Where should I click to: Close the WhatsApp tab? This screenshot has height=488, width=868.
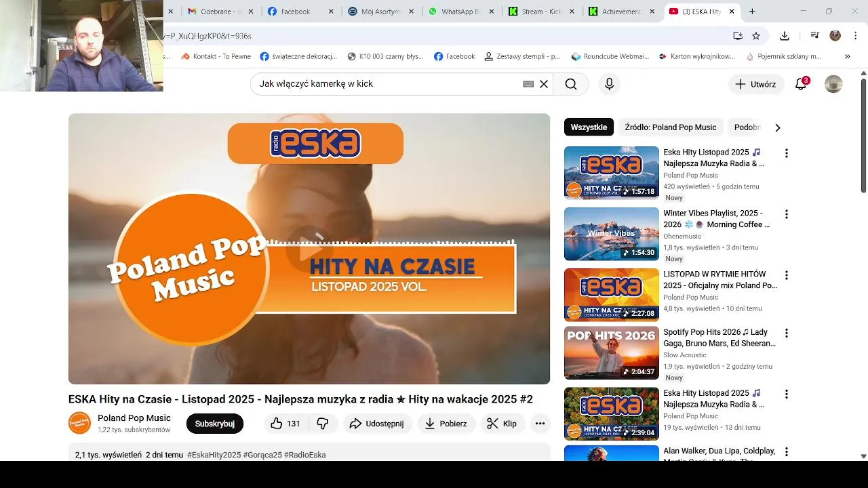(492, 12)
